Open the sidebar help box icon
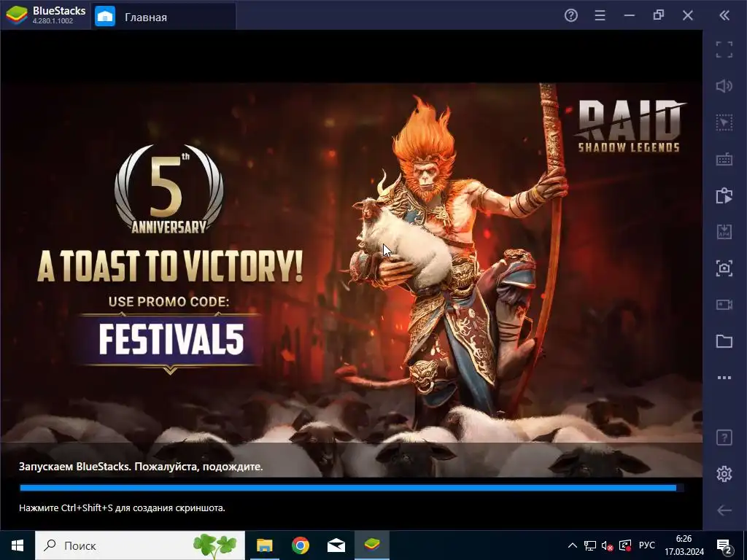This screenshot has width=747, height=560. coord(724,437)
